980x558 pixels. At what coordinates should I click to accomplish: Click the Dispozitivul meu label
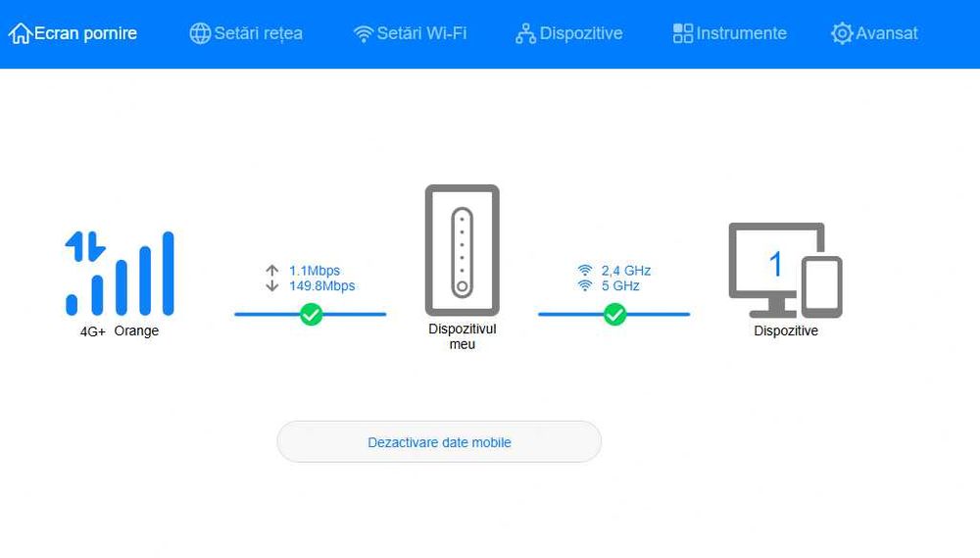point(463,336)
